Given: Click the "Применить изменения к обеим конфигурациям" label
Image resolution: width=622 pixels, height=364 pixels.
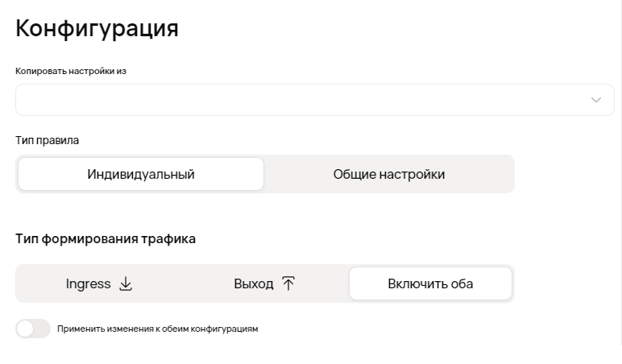Looking at the screenshot, I should coord(157,329).
